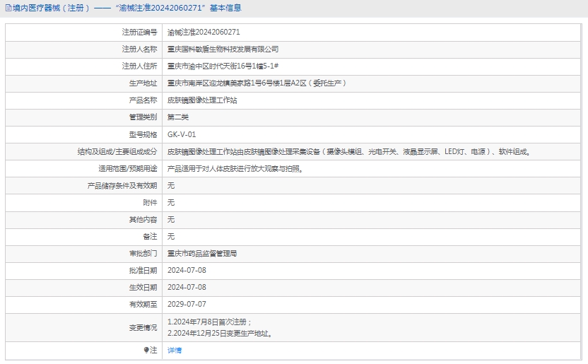Click the management category value 第二类
Viewport: 588px width, 364px height.
point(178,117)
